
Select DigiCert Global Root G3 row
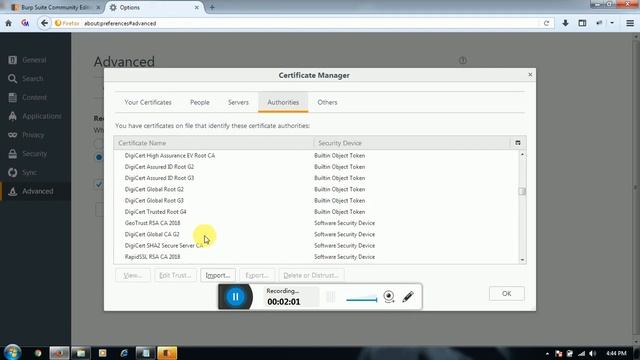coord(316,200)
